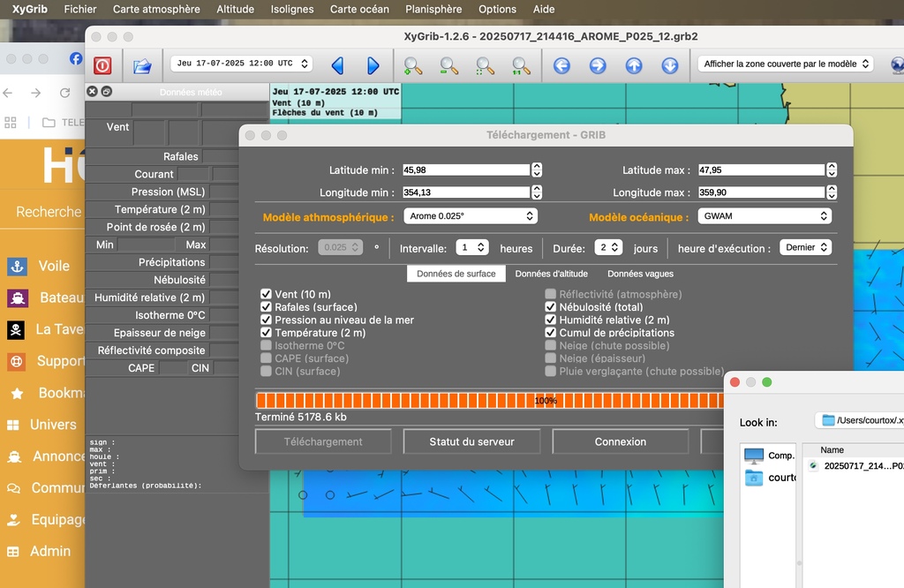Screen dimensions: 904x588
Task: Uncheck Cumul de précipitations checkbox
Action: 551,333
